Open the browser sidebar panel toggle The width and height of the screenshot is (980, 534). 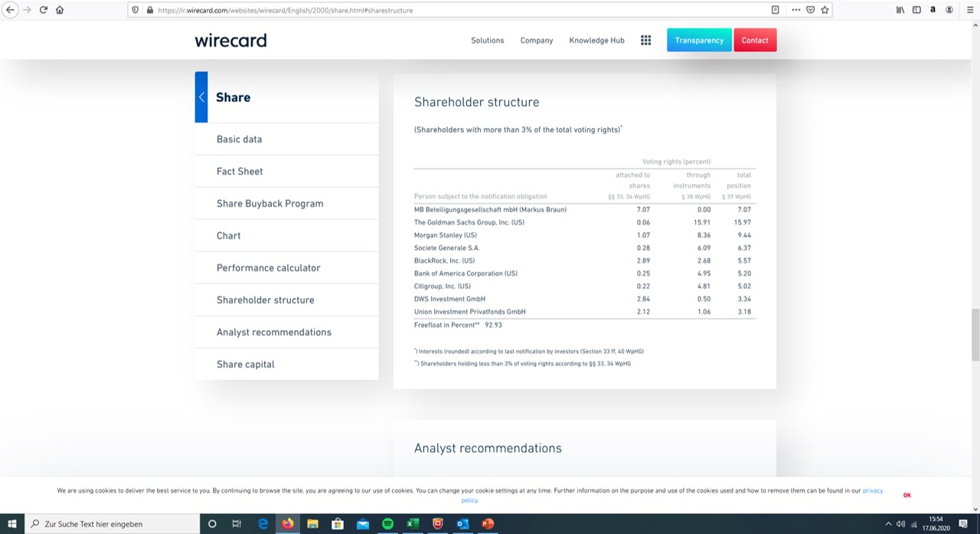(x=917, y=10)
